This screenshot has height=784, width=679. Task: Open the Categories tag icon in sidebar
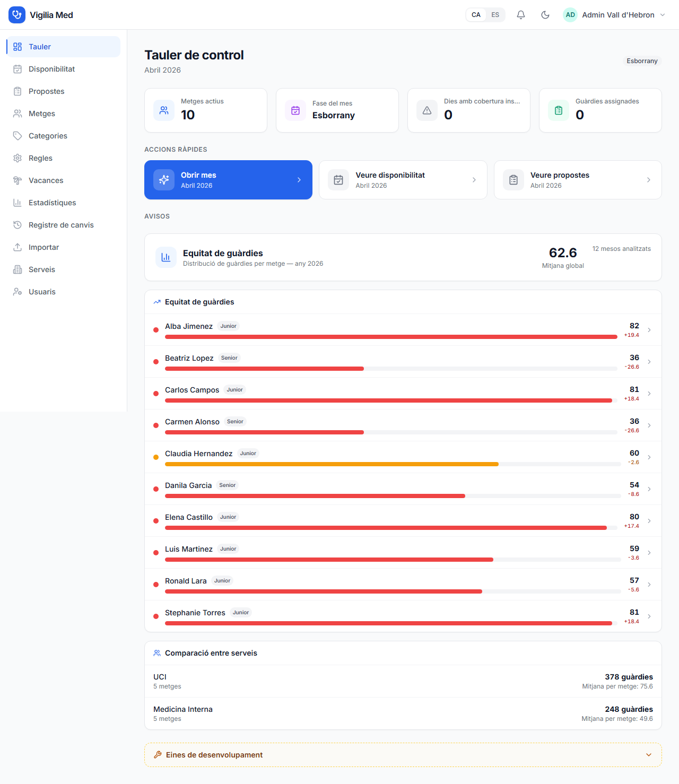point(18,135)
